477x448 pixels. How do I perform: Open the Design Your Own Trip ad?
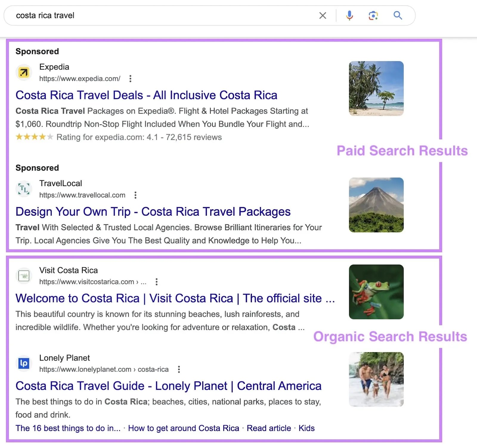tap(153, 211)
